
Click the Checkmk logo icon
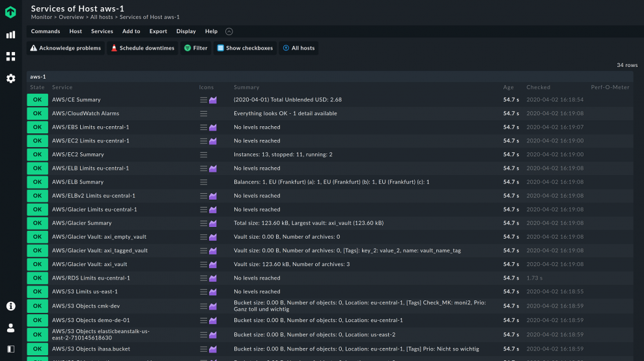[10, 12]
